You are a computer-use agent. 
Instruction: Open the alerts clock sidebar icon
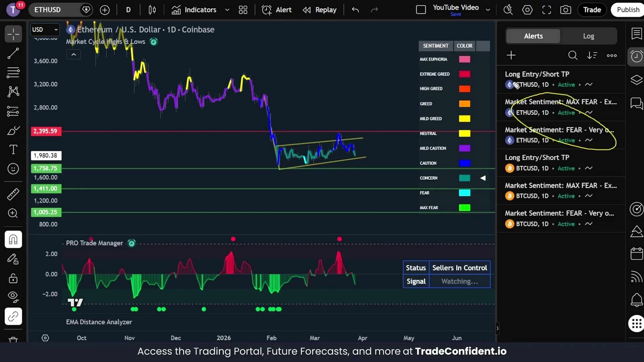click(636, 56)
